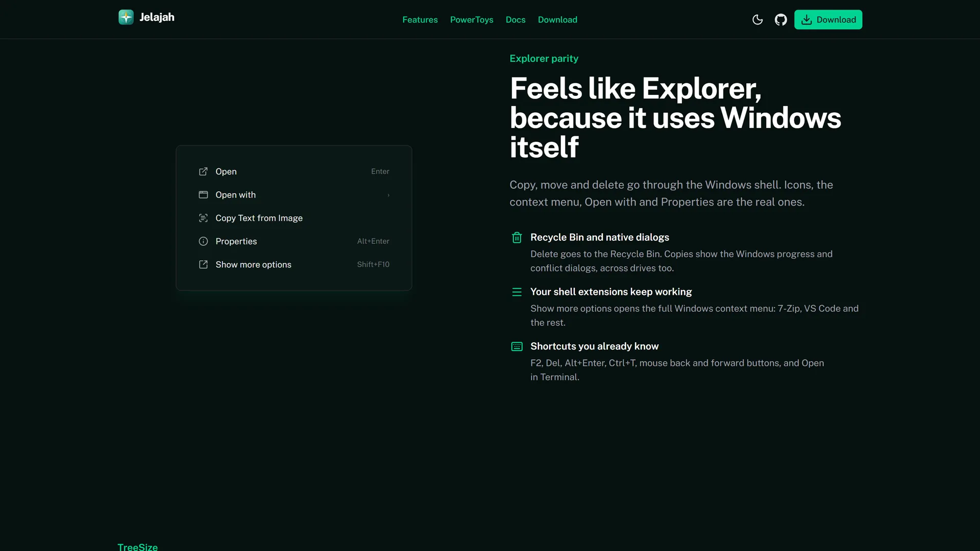Click the Recycle Bin and native dialogs heading
The width and height of the screenshot is (980, 551).
point(599,237)
